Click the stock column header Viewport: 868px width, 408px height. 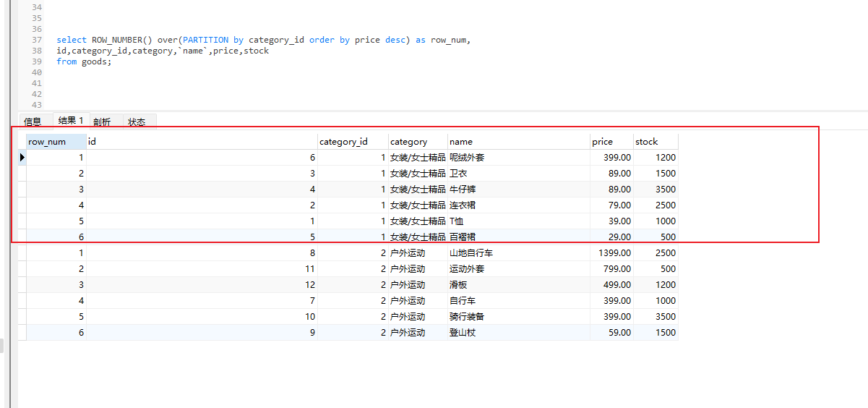656,142
